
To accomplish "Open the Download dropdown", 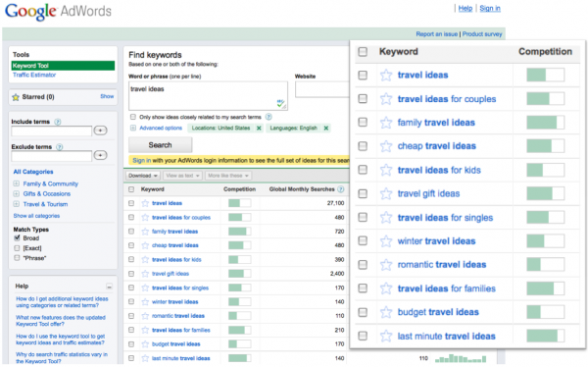I will coord(143,176).
